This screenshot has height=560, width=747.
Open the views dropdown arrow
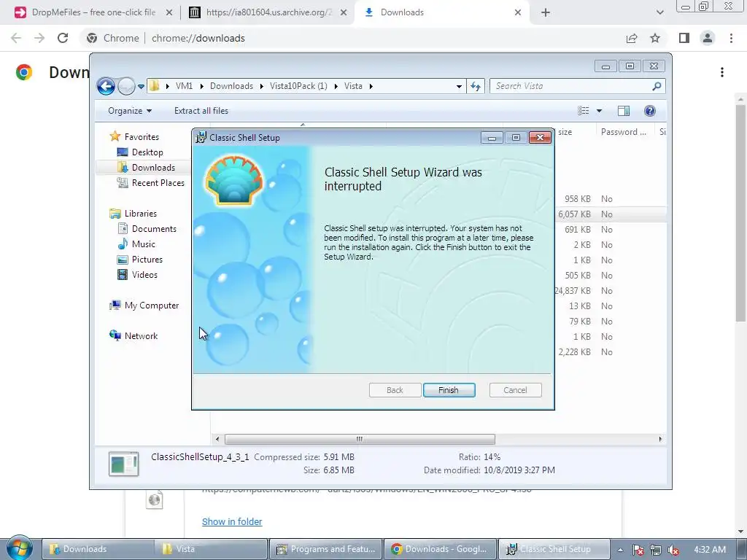coord(599,111)
